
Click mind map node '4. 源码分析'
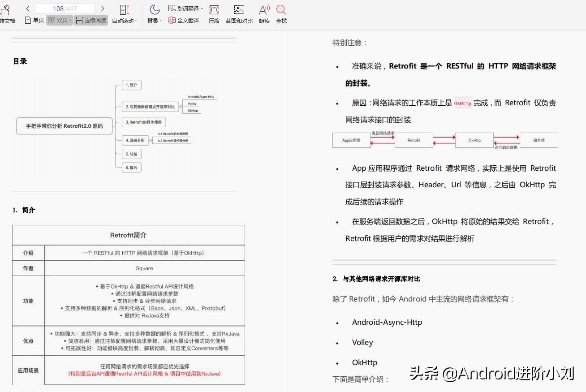[x=135, y=140]
